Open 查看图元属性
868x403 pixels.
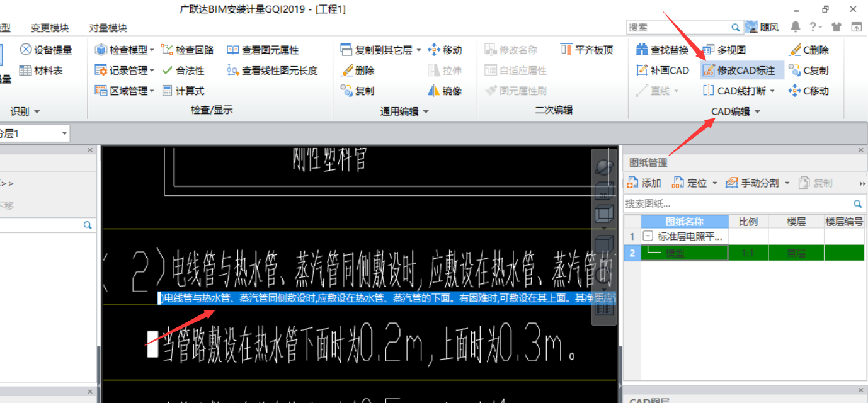pos(263,50)
